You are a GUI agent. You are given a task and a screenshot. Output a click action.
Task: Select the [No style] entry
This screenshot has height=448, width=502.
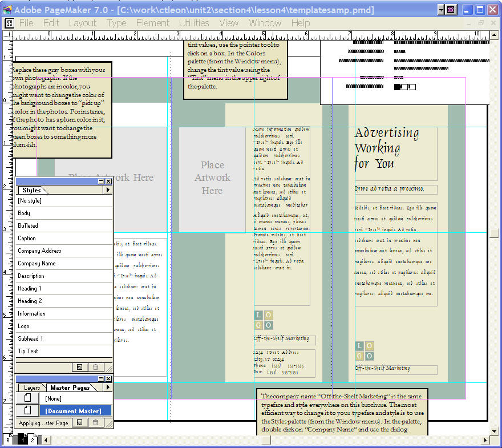(64, 201)
